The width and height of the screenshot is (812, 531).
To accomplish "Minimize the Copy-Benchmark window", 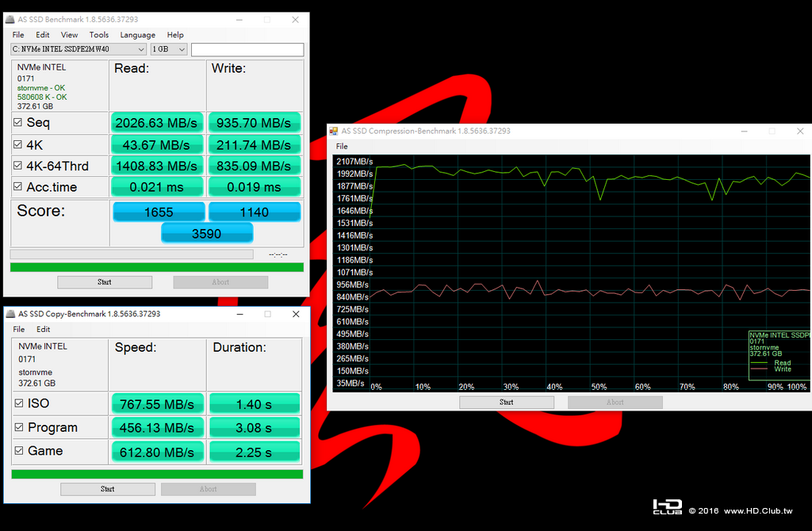I will click(239, 314).
